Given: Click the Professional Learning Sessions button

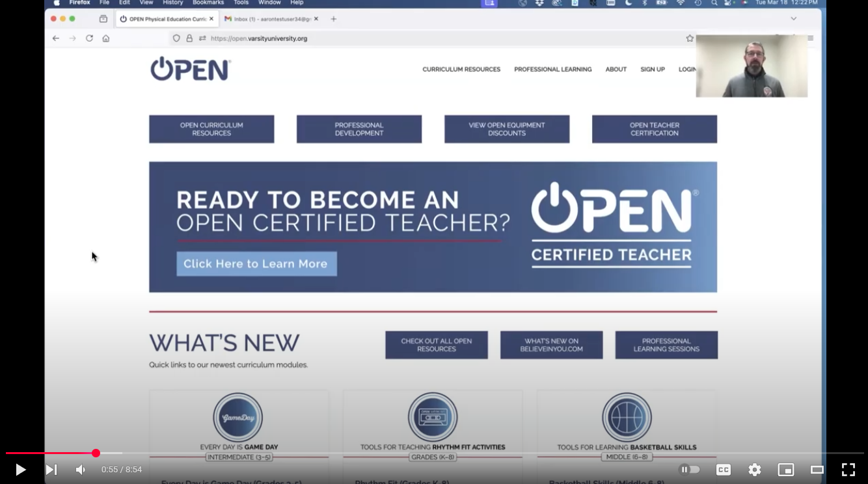Looking at the screenshot, I should (x=666, y=345).
